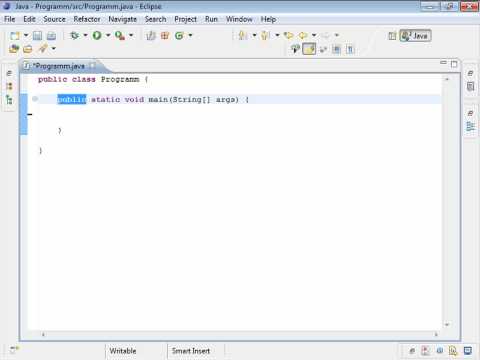Click the editor scrollbar down arrow

(447, 324)
